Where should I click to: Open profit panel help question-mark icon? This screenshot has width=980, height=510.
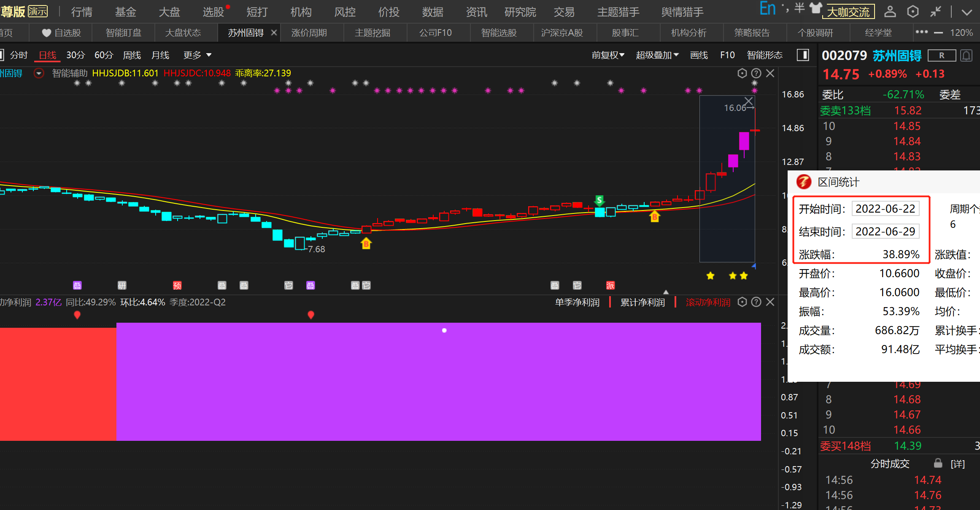tap(756, 302)
